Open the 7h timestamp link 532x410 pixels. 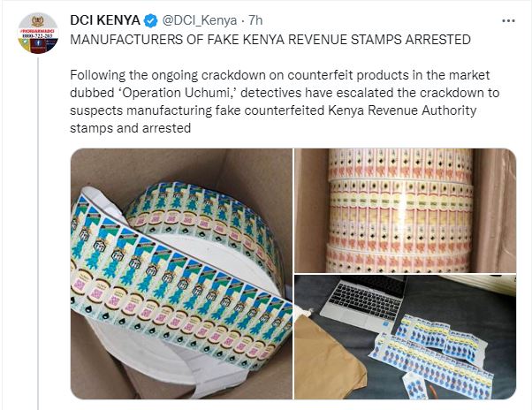255,20
